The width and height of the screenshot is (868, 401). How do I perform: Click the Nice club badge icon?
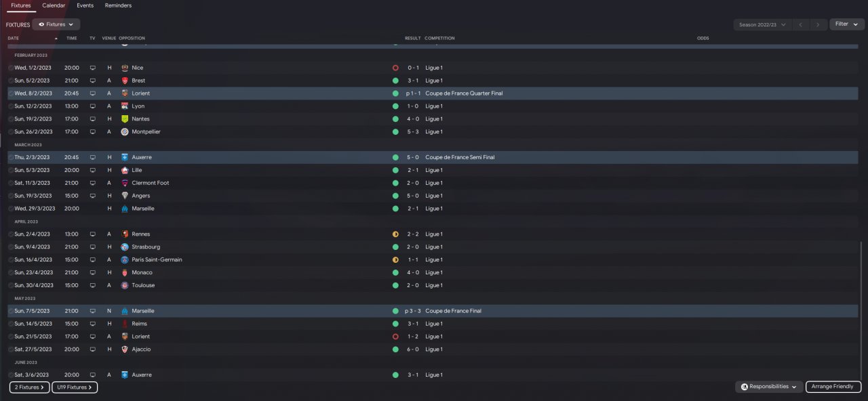[x=125, y=68]
